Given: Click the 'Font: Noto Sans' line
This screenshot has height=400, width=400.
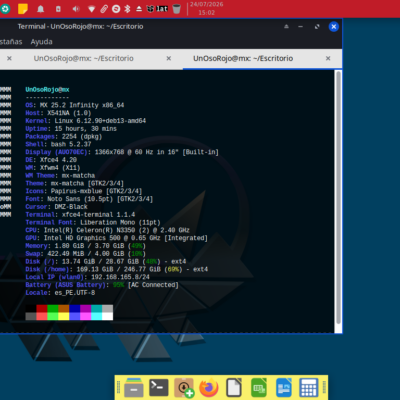Looking at the screenshot, I should (89, 199).
